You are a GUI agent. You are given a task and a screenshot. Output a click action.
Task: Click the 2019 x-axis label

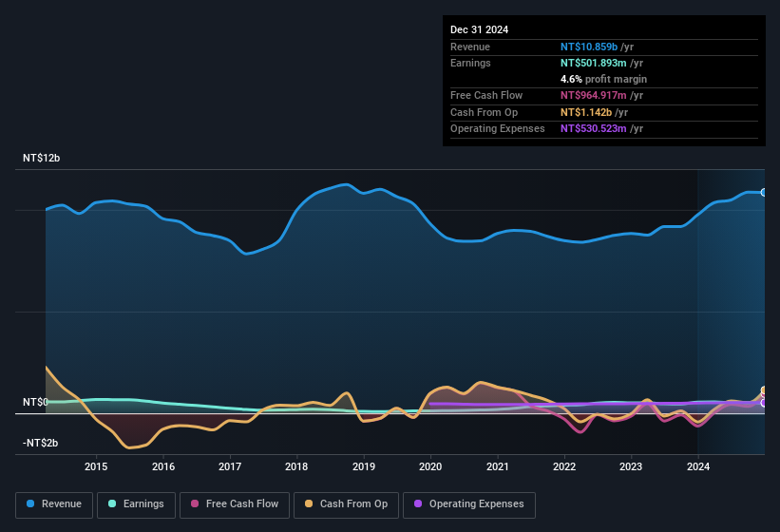[364, 466]
